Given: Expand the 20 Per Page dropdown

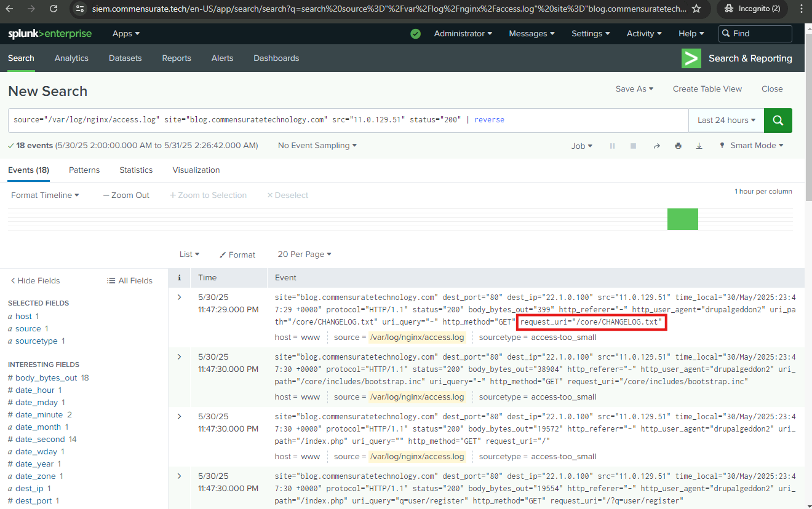Looking at the screenshot, I should click(304, 254).
